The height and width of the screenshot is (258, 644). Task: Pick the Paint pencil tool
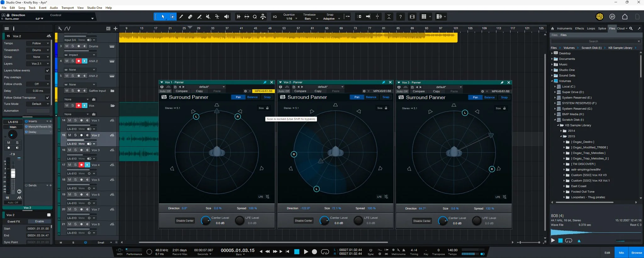[199, 17]
